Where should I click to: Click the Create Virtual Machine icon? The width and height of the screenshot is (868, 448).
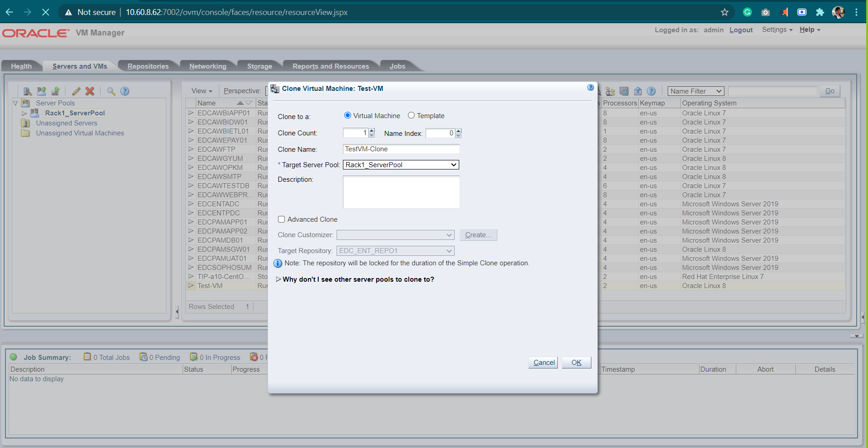tap(55, 91)
